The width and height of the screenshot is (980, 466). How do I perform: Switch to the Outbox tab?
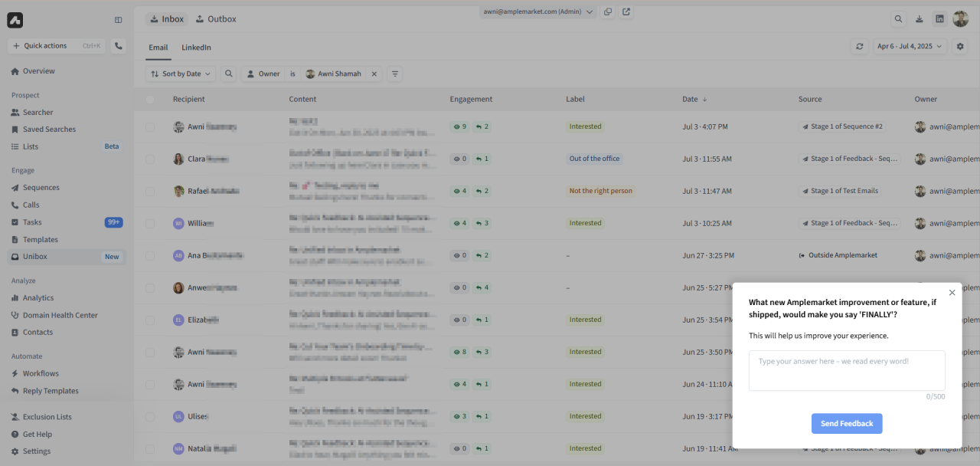click(216, 18)
